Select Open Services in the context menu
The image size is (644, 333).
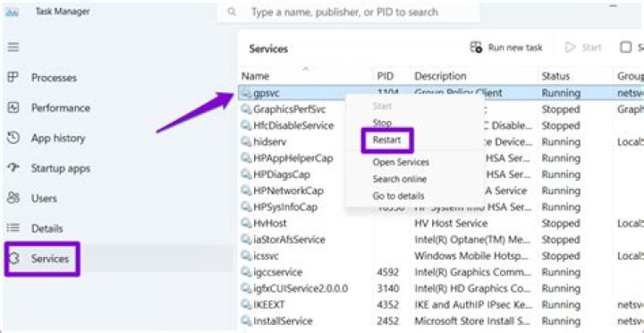[x=401, y=162]
